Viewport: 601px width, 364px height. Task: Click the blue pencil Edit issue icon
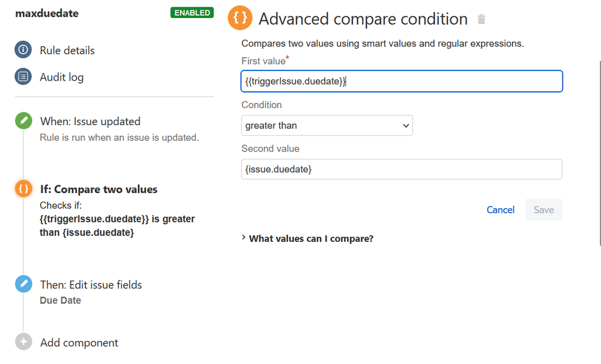pyautogui.click(x=23, y=285)
